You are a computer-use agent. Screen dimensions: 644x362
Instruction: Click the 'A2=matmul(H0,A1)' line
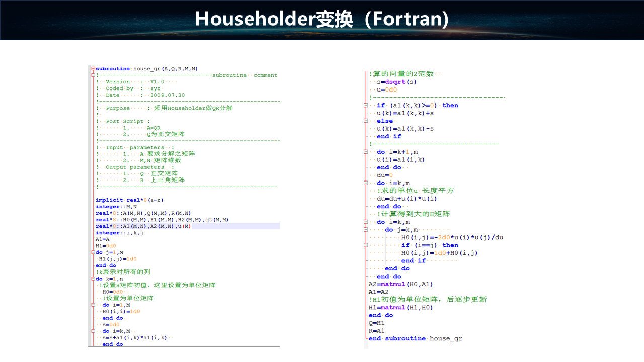pyautogui.click(x=400, y=284)
